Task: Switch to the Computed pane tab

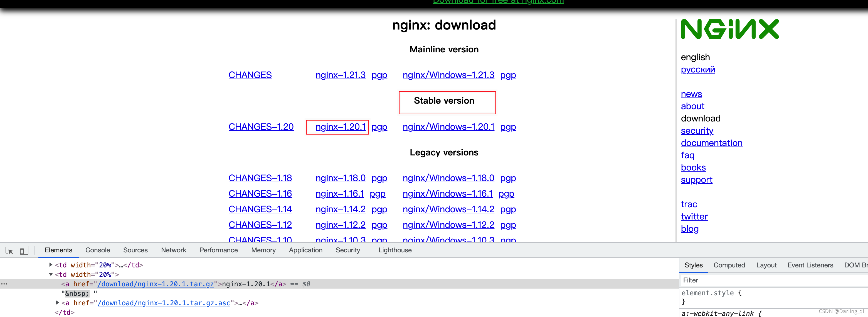Action: (729, 265)
